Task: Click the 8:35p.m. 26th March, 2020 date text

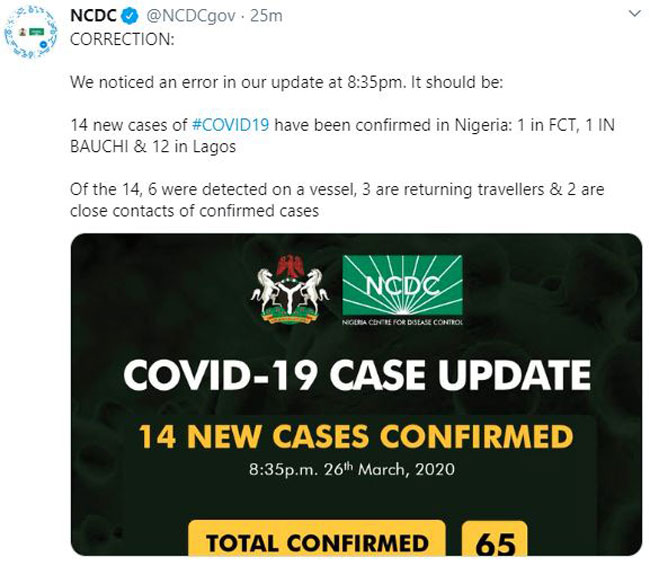Action: (x=352, y=469)
